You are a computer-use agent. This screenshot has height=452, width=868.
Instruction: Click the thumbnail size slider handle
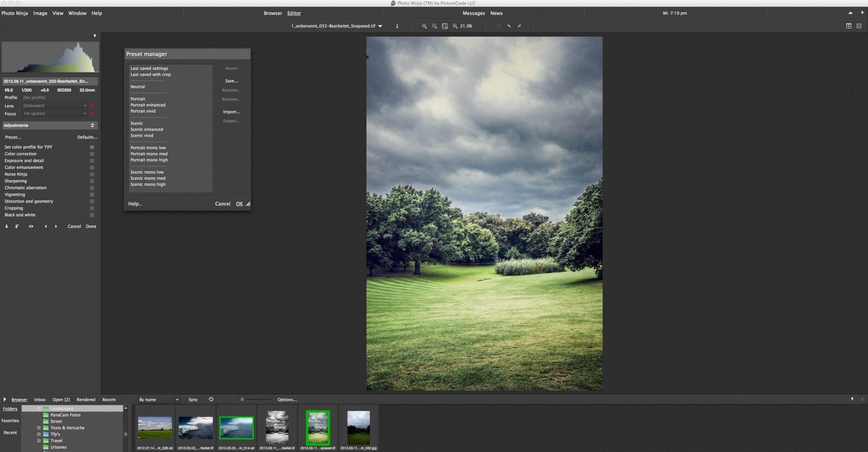click(242, 400)
